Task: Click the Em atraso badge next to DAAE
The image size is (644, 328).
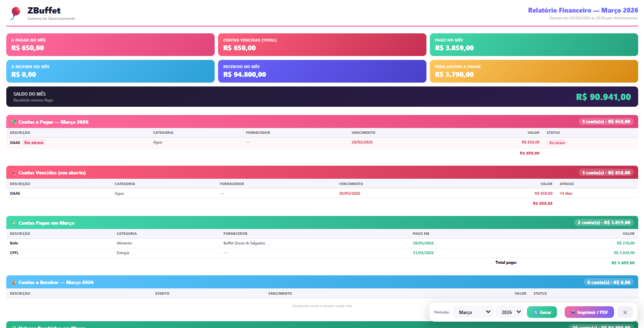Action: click(34, 143)
